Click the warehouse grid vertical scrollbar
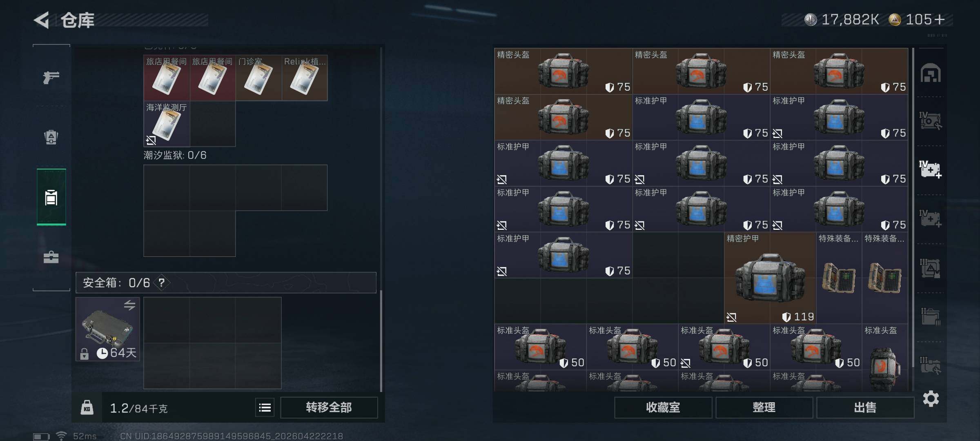Screen dimensions: 980x441 pos(913,208)
